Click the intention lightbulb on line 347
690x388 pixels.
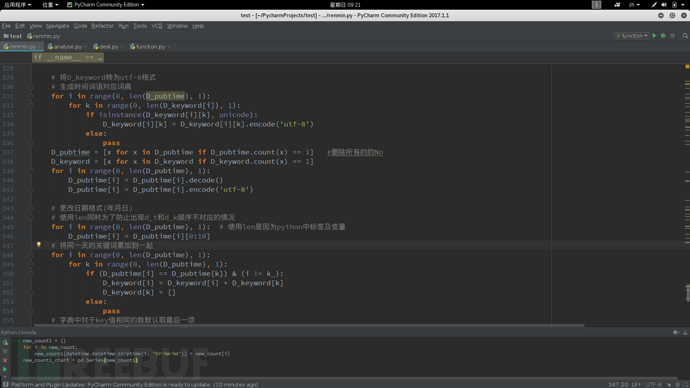(39, 245)
